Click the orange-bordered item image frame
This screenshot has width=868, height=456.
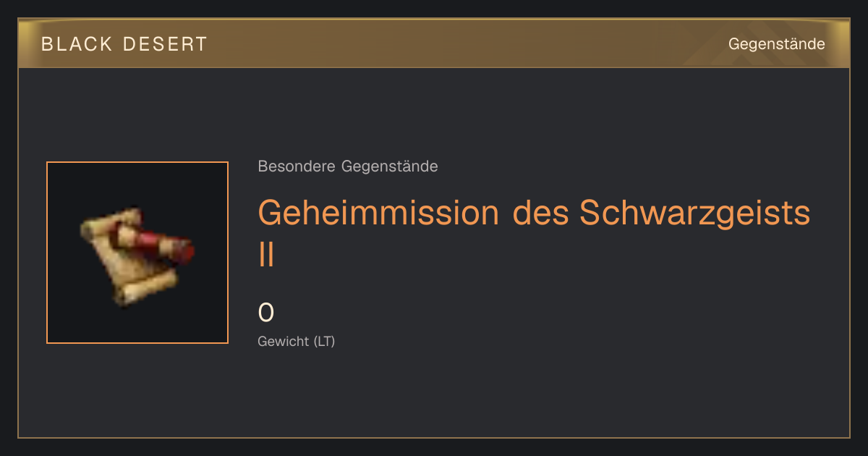tap(137, 253)
